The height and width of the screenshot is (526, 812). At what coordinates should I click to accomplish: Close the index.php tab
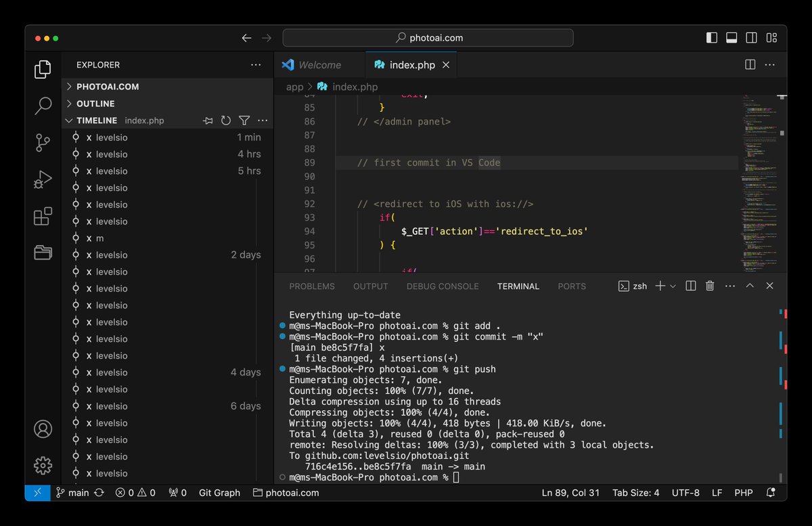pos(447,65)
